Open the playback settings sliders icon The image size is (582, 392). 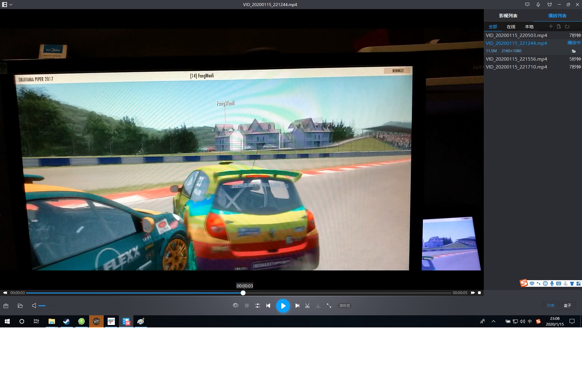(258, 306)
